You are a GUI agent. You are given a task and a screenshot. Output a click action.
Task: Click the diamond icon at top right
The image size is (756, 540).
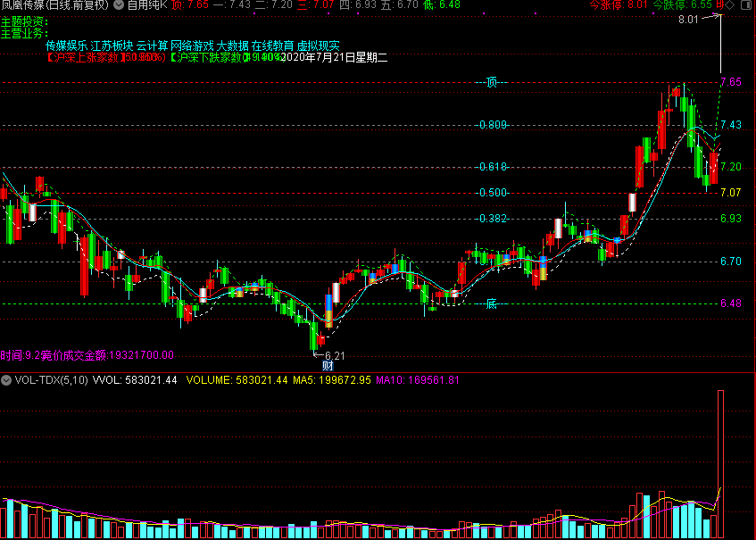pyautogui.click(x=729, y=4)
